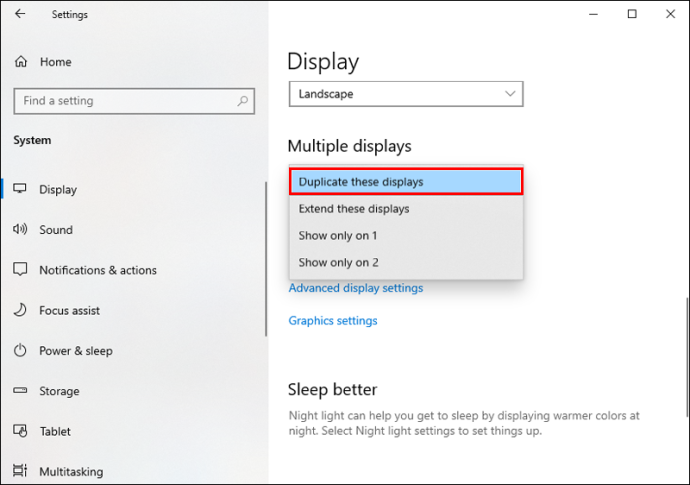Select Display label in sidebar
The image size is (690, 485).
(58, 190)
